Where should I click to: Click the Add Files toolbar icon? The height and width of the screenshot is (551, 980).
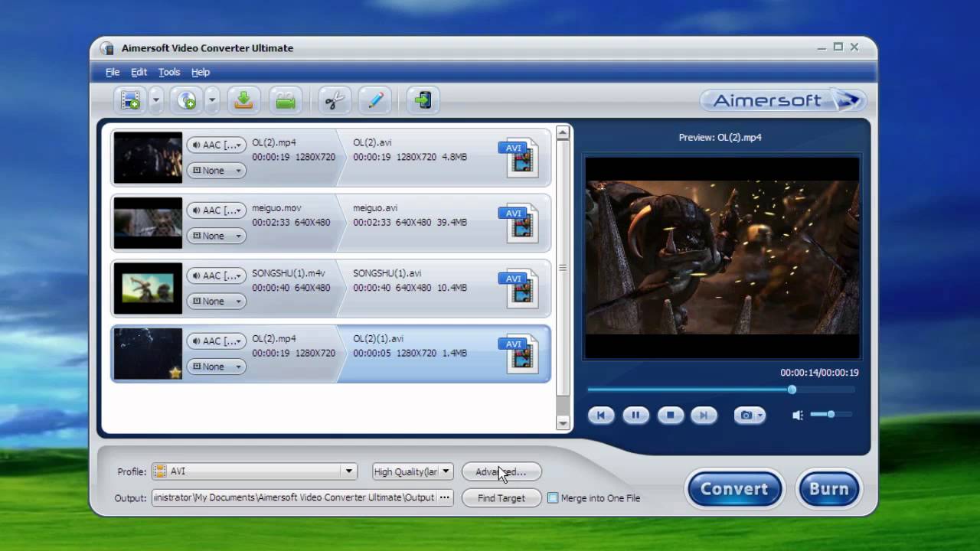[x=131, y=100]
